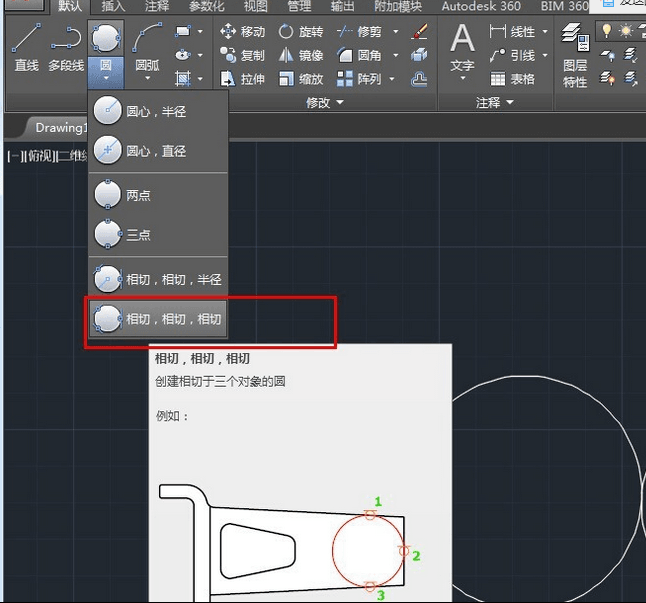Choose Center, Radius (圆心, 半径) circle option

[158, 113]
